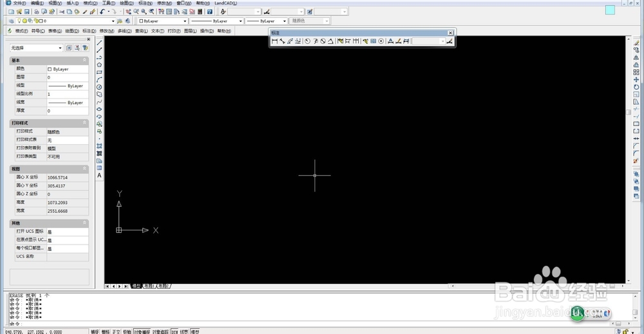644x334 pixels.
Task: Click the 圆心 X 坐标 value 1066.5714
Action: (68, 177)
